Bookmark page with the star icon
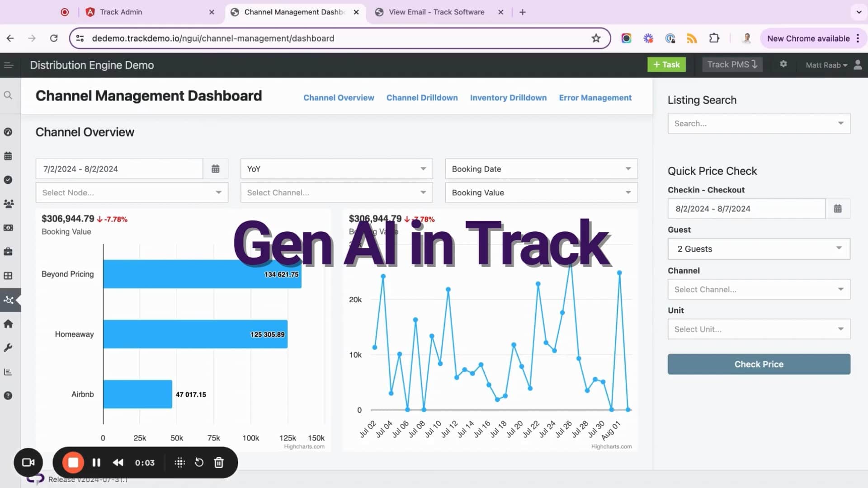The image size is (868, 488). tap(596, 38)
